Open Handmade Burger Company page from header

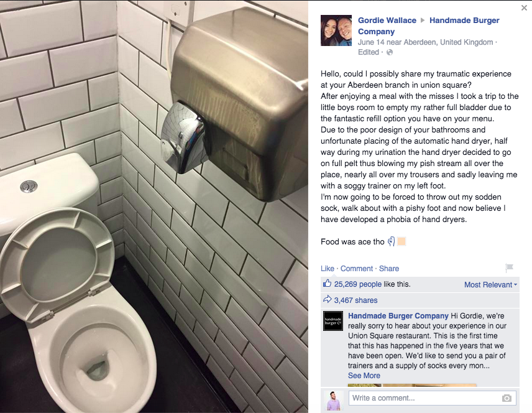(428, 26)
